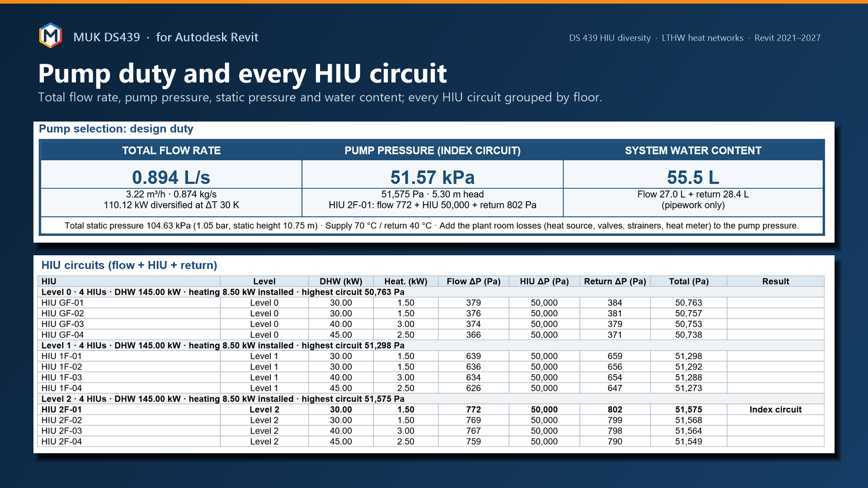Click the MUK hexagon logo icon
Viewport: 868px width, 488px height.
click(50, 36)
